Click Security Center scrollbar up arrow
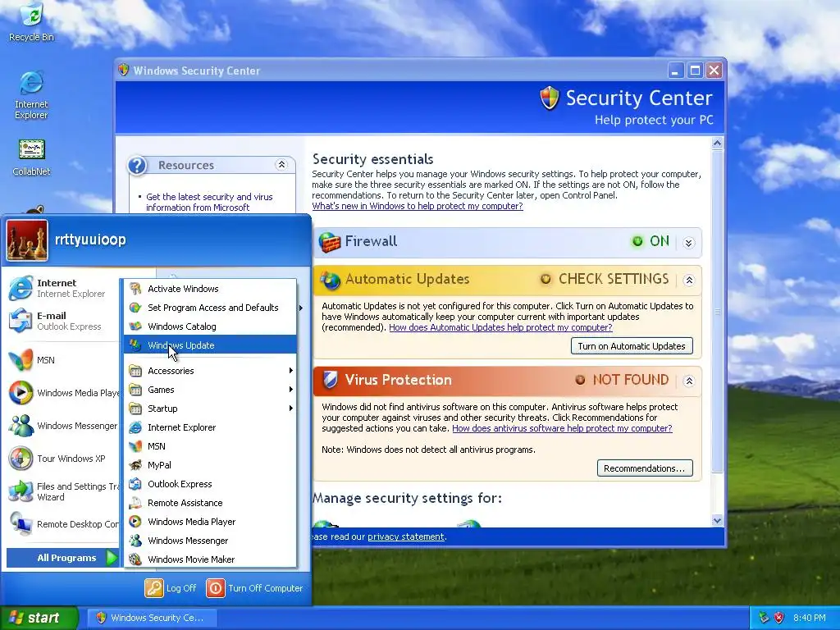This screenshot has width=840, height=630. [x=717, y=143]
